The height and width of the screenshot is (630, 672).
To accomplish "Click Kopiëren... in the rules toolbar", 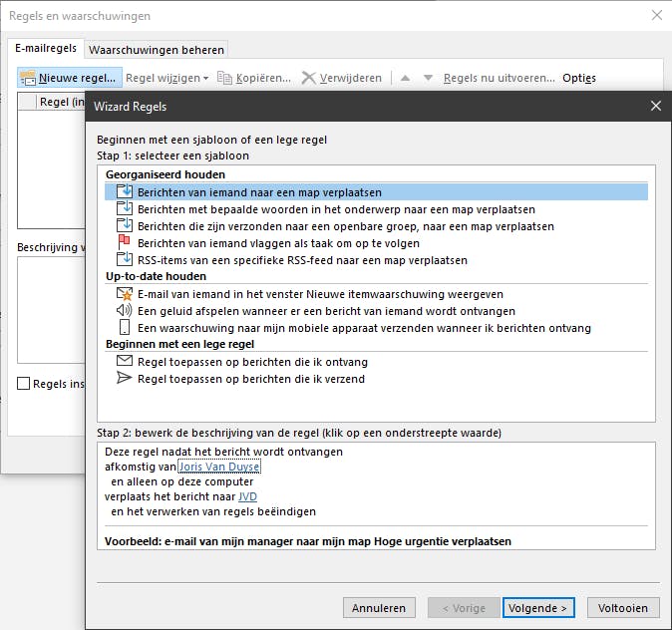I will 254,78.
